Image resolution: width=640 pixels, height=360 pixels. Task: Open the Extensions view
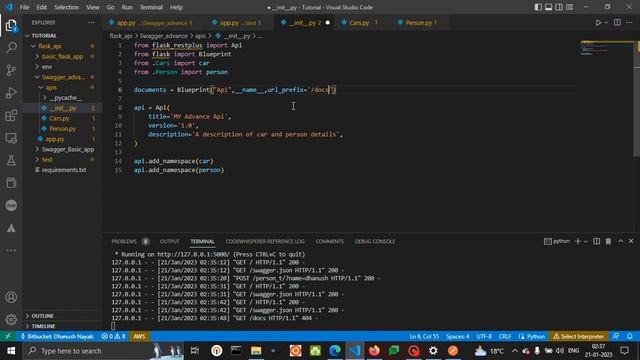point(11,116)
